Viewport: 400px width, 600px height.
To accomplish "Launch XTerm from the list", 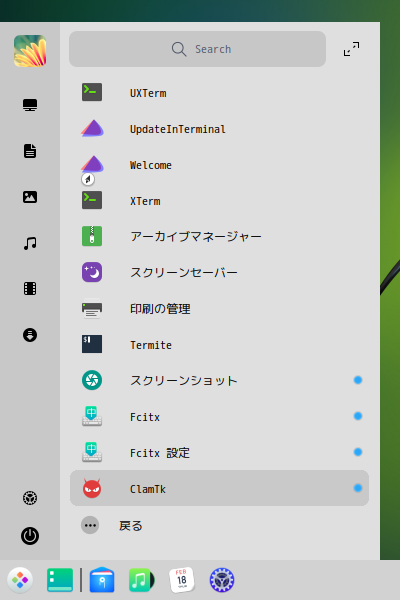I will 219,201.
